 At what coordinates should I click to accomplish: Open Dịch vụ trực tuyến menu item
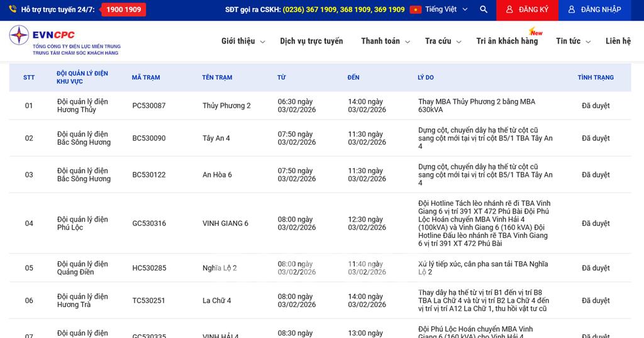click(x=311, y=41)
